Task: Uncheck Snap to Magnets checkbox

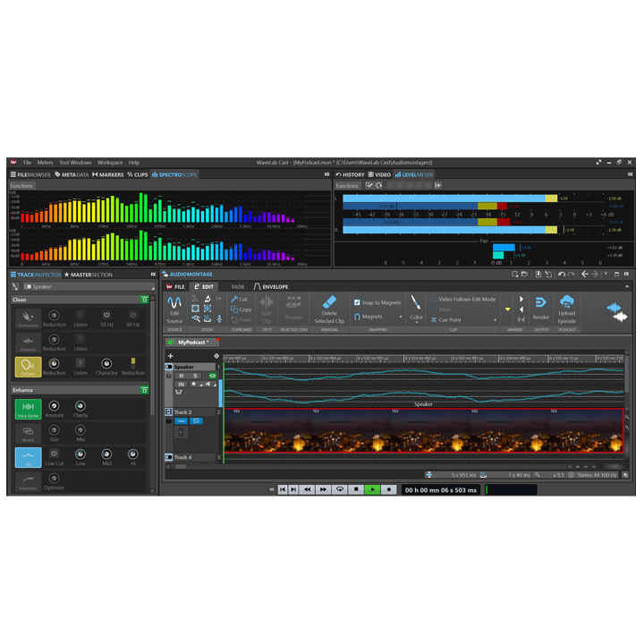Action: coord(358,302)
